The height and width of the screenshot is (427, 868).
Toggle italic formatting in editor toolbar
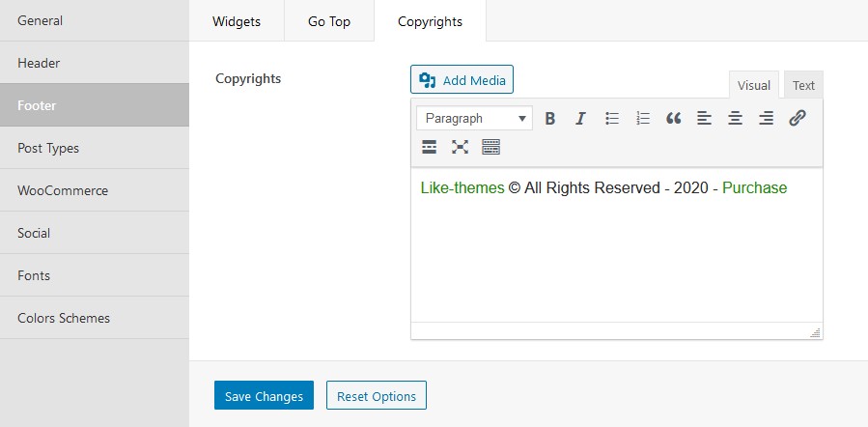coord(580,118)
